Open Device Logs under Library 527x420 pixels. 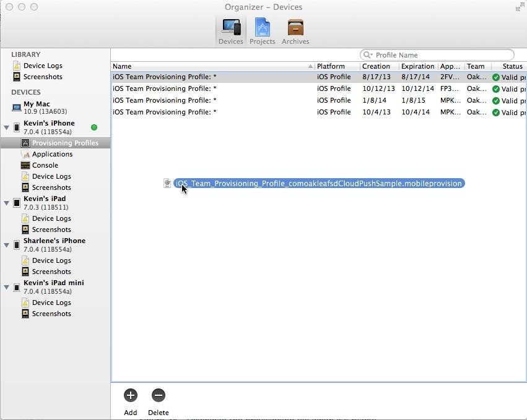pyautogui.click(x=43, y=66)
